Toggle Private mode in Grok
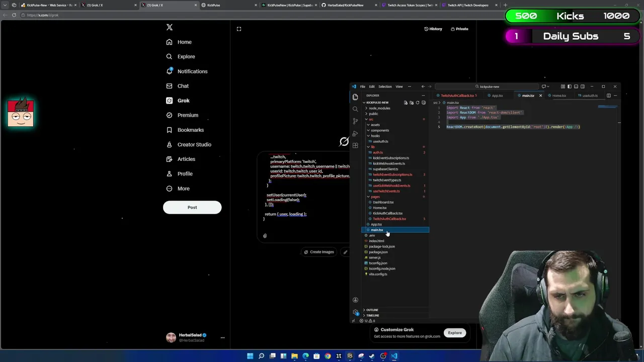This screenshot has height=362, width=644. coord(459,29)
